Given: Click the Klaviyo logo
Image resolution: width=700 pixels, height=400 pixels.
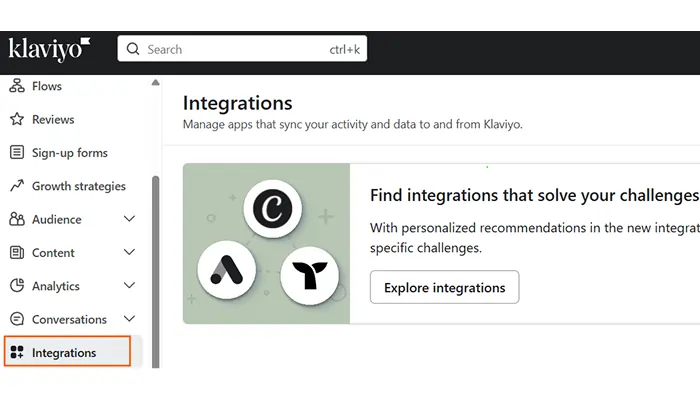Looking at the screenshot, I should click(x=50, y=49).
